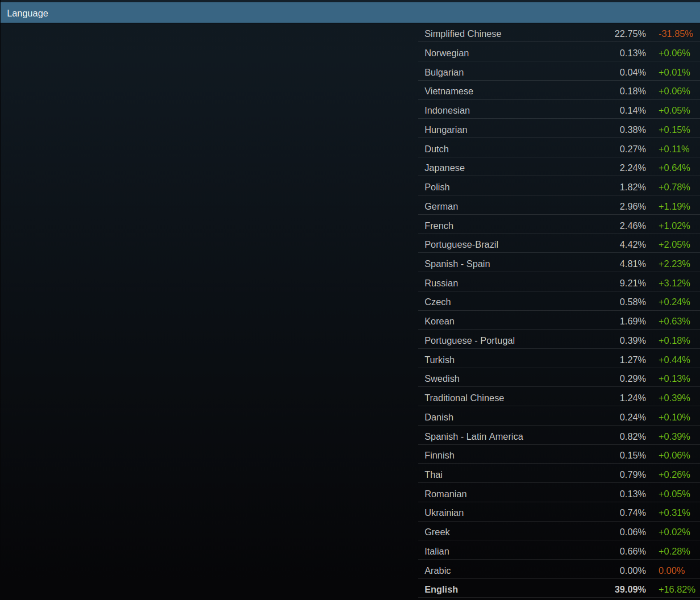Select the bold English language row
This screenshot has width=700, height=600.
point(559,589)
